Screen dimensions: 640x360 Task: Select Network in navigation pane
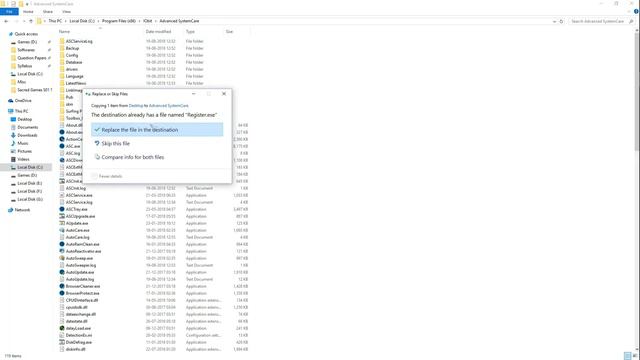pos(22,210)
